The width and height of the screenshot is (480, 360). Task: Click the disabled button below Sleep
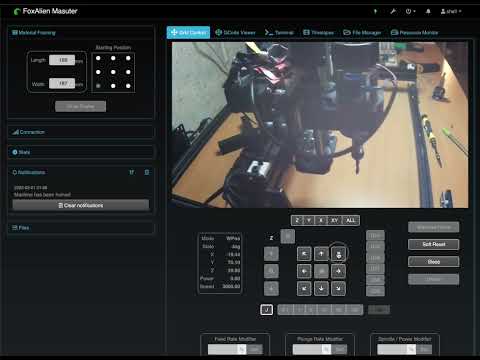pos(434,279)
